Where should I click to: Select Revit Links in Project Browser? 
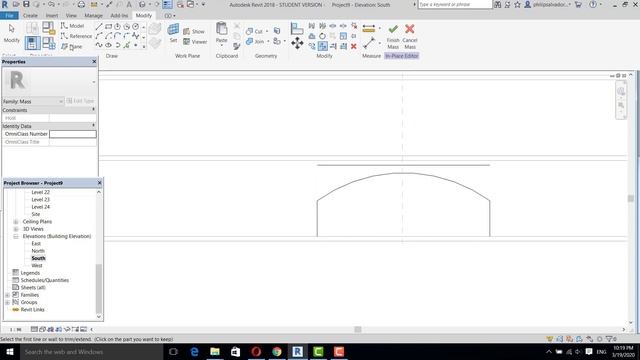point(32,310)
